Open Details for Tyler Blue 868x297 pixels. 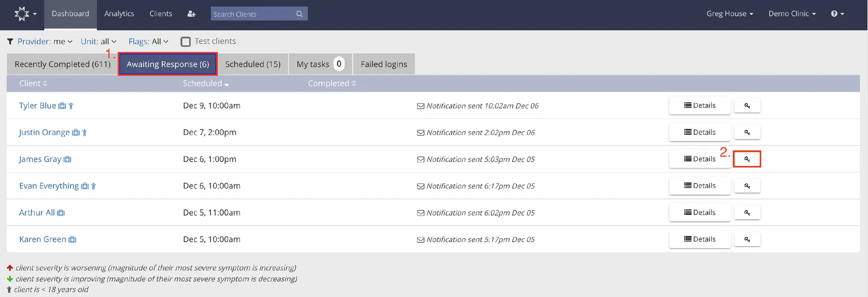click(x=699, y=106)
